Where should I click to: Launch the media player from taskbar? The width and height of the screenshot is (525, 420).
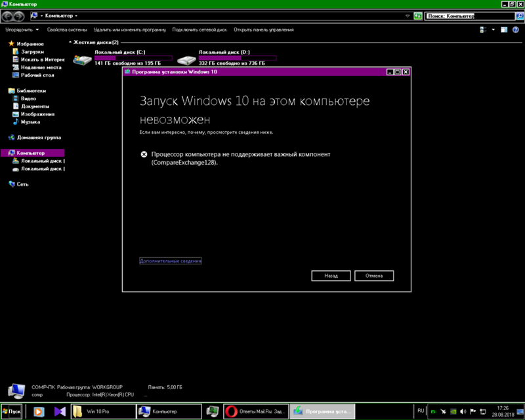pos(39,411)
